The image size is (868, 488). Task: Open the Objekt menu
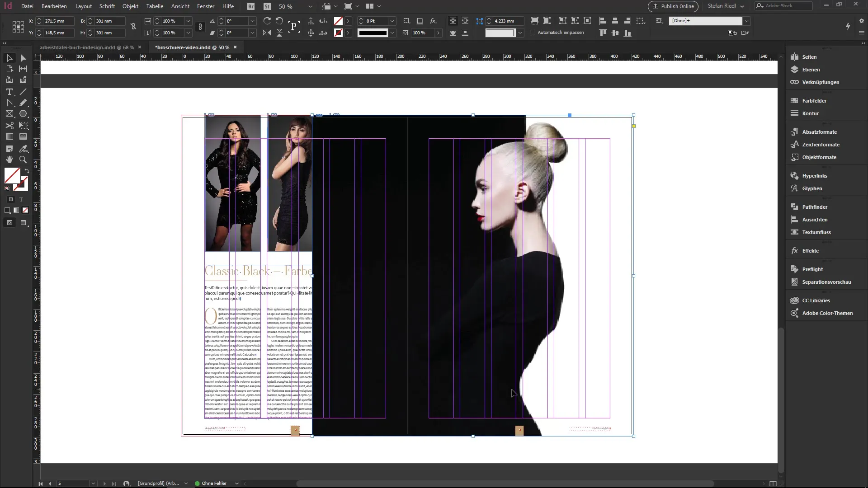click(x=130, y=6)
